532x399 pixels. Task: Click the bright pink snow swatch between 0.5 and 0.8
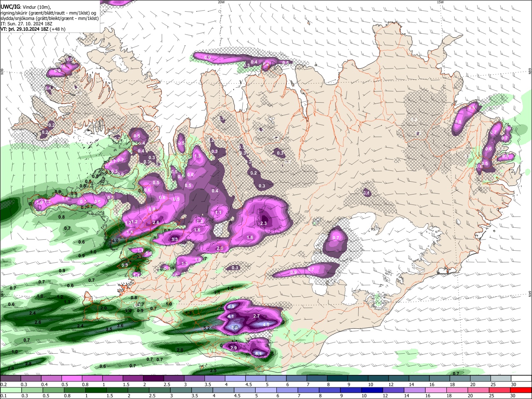pos(72,379)
